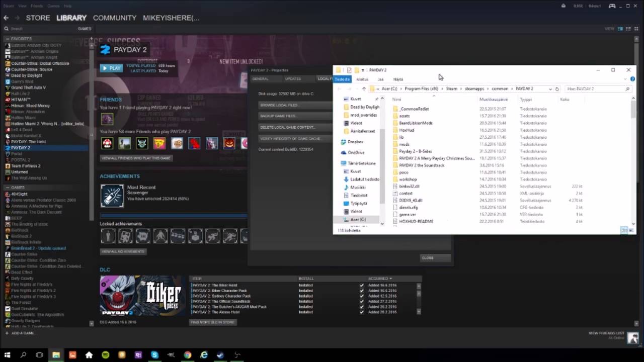
Task: Open the Steam 'View' menu
Action: coord(22,6)
